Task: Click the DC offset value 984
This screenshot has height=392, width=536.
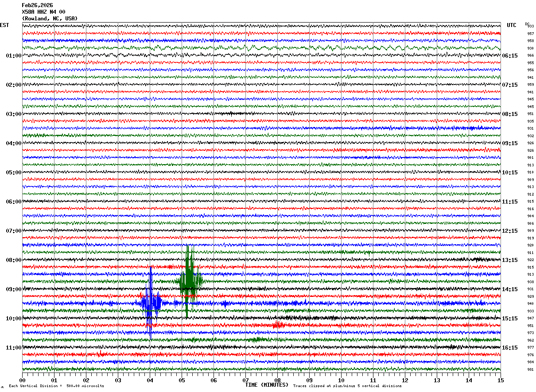Action: pyautogui.click(x=530, y=362)
